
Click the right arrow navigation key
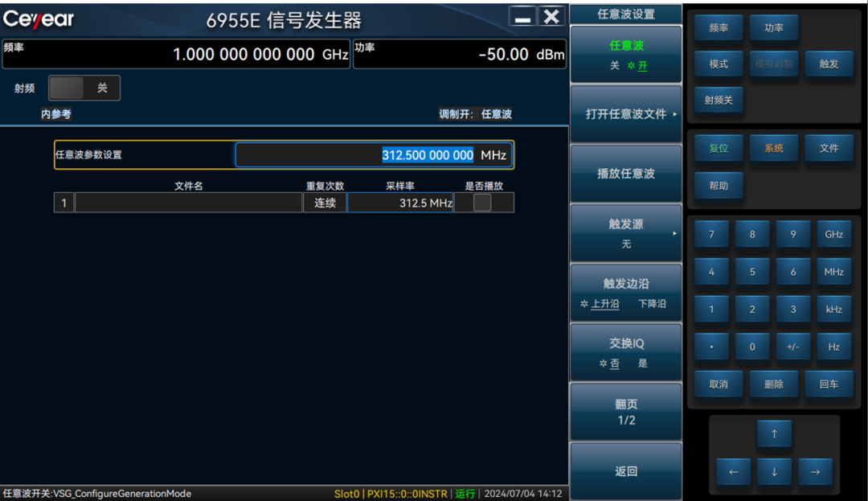pos(815,472)
